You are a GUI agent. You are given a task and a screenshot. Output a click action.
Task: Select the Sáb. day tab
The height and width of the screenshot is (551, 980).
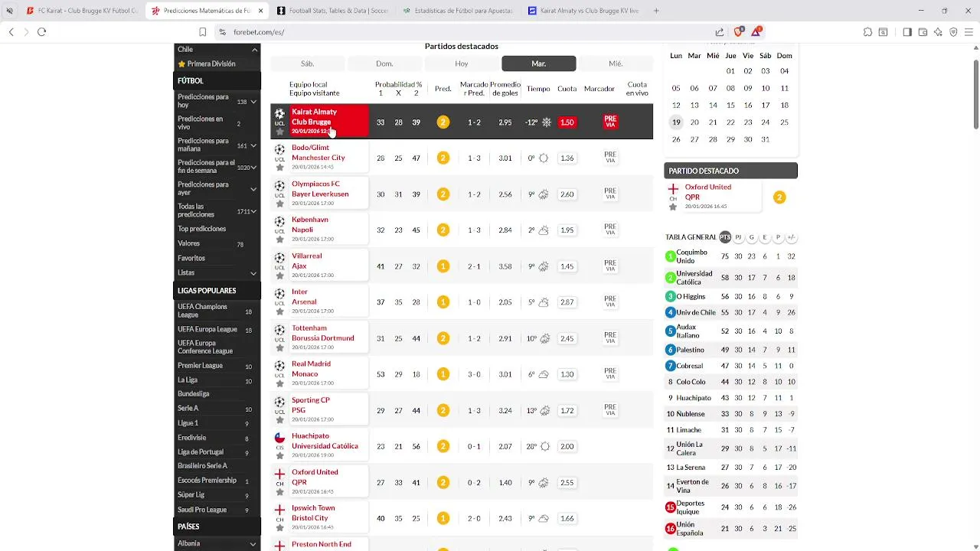tap(307, 64)
